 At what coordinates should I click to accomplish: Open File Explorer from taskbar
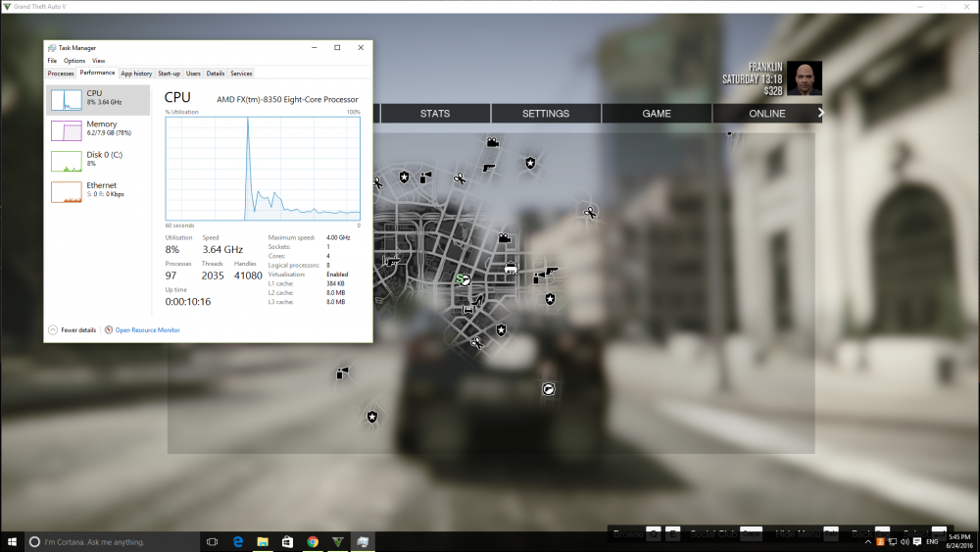pyautogui.click(x=263, y=541)
